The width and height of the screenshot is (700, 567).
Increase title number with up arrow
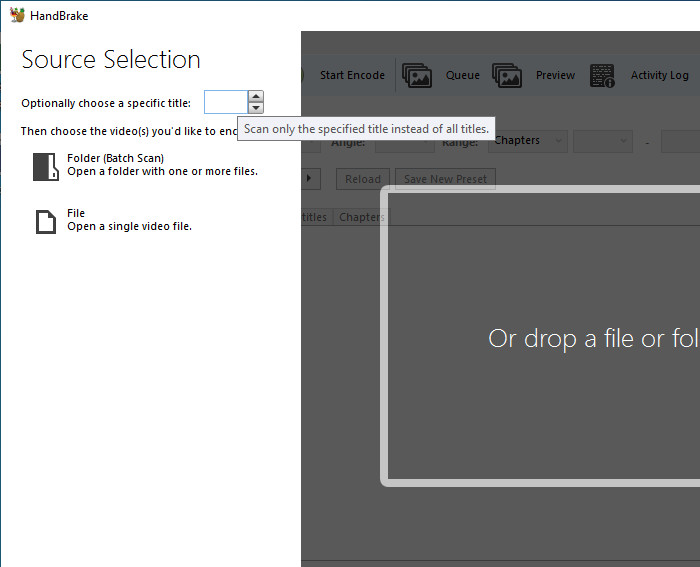click(x=256, y=96)
